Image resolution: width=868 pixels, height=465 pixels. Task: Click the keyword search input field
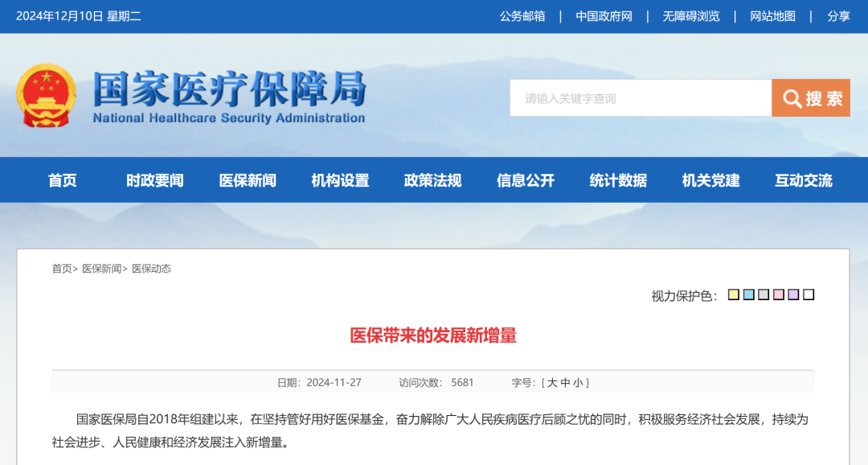click(x=640, y=98)
